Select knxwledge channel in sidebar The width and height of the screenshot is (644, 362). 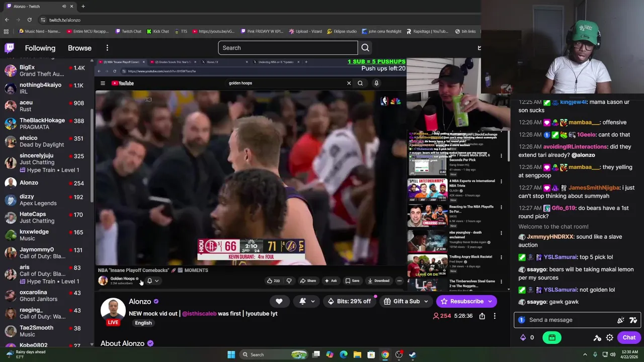coord(45,235)
